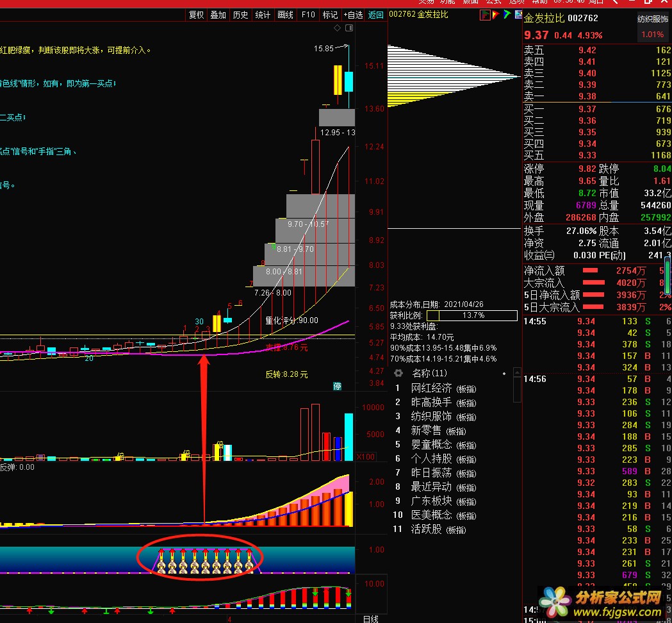Click the 涨停 9.82 value
Image resolution: width=672 pixels, height=623 pixels.
[587, 169]
